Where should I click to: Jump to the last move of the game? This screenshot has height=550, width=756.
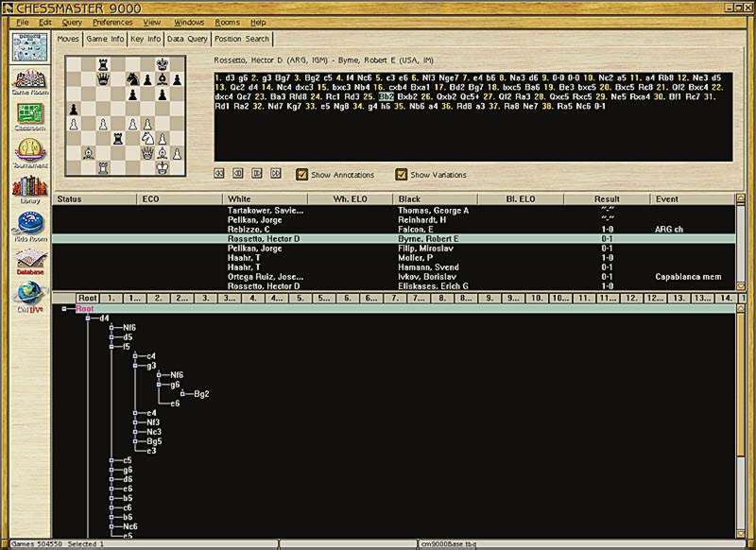click(276, 173)
